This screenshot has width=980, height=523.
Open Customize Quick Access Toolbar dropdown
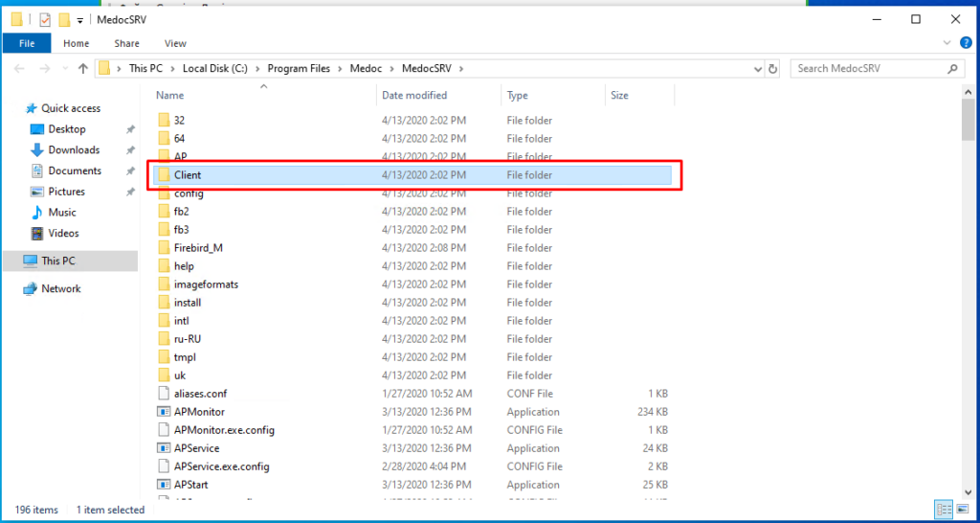tap(79, 20)
